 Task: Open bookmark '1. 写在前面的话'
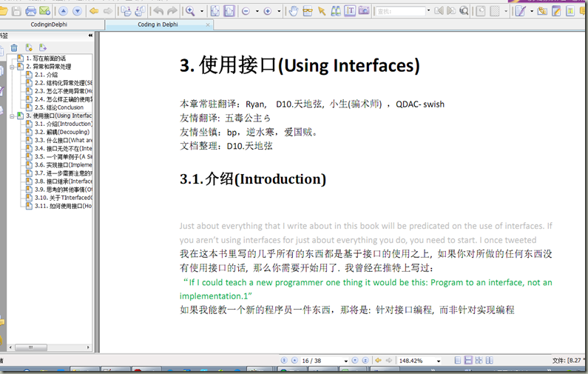point(46,59)
